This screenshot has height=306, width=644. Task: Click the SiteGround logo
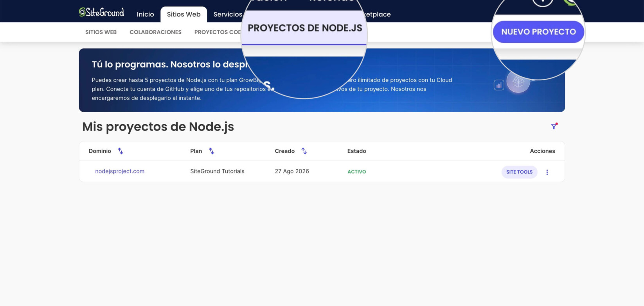click(101, 12)
